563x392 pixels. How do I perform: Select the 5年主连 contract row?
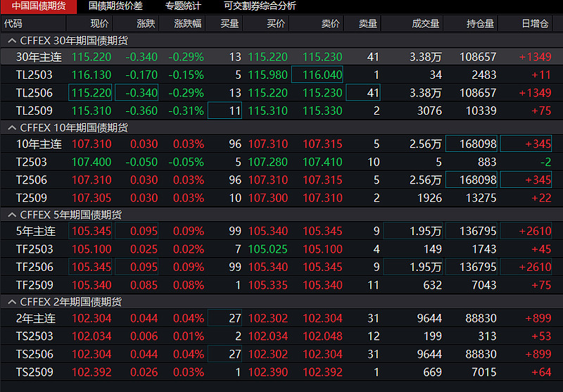pyautogui.click(x=281, y=231)
